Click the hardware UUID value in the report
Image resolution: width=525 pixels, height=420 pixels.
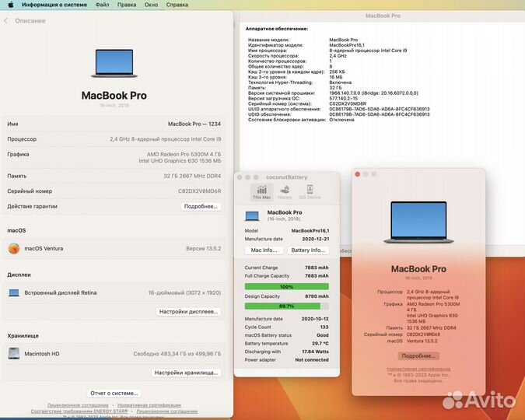point(380,109)
